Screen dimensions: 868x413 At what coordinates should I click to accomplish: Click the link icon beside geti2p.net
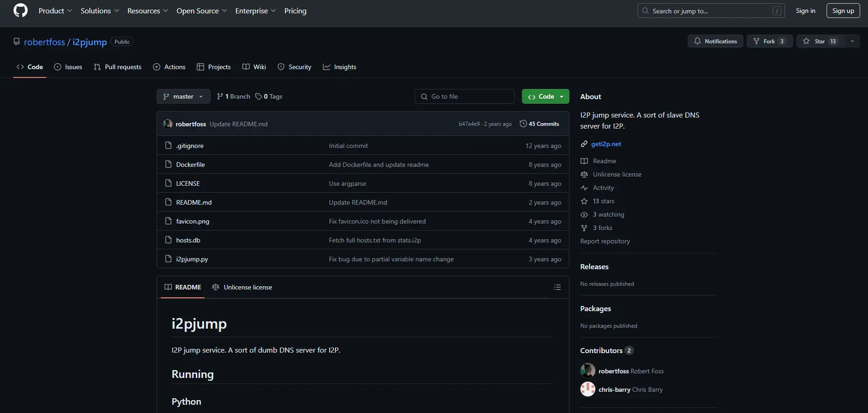tap(584, 144)
